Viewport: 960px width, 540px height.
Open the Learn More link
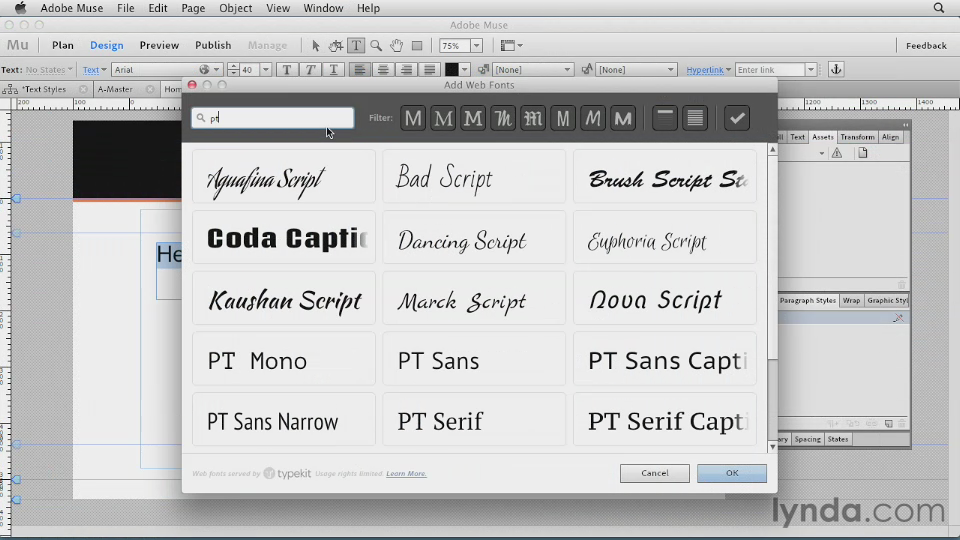coord(406,474)
